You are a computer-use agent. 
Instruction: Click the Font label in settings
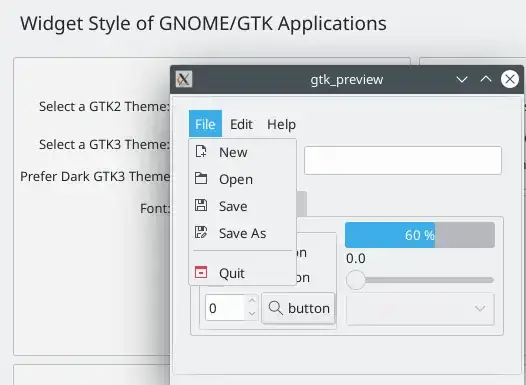(x=155, y=209)
